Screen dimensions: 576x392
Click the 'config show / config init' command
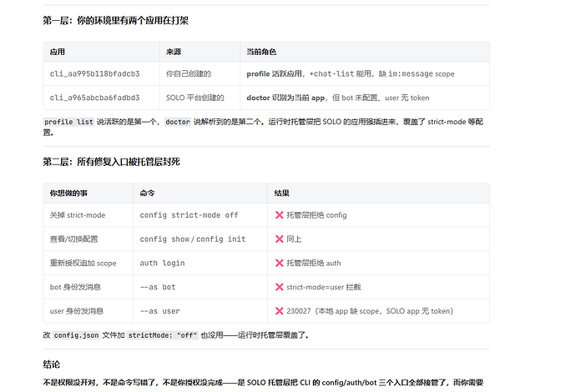pyautogui.click(x=193, y=239)
